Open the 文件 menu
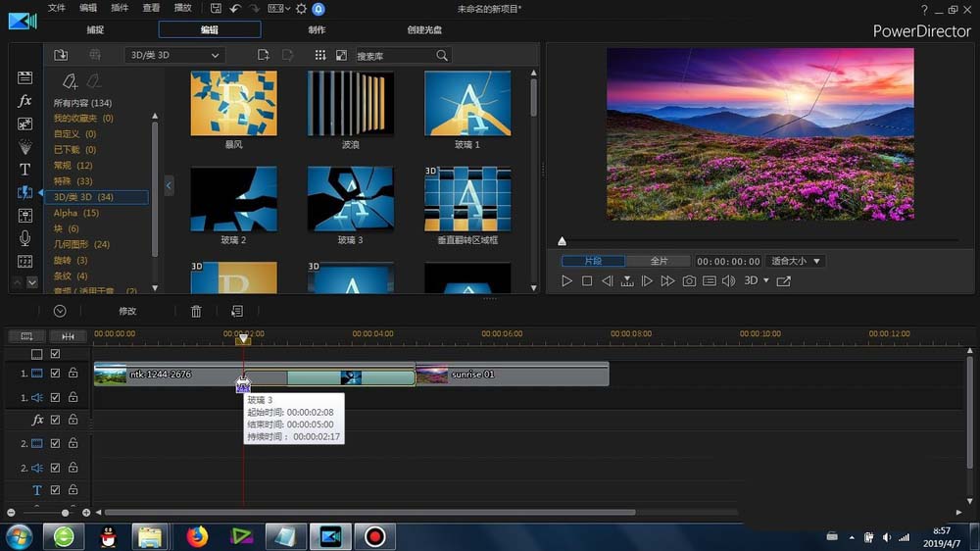Image resolution: width=980 pixels, height=551 pixels. pyautogui.click(x=56, y=8)
